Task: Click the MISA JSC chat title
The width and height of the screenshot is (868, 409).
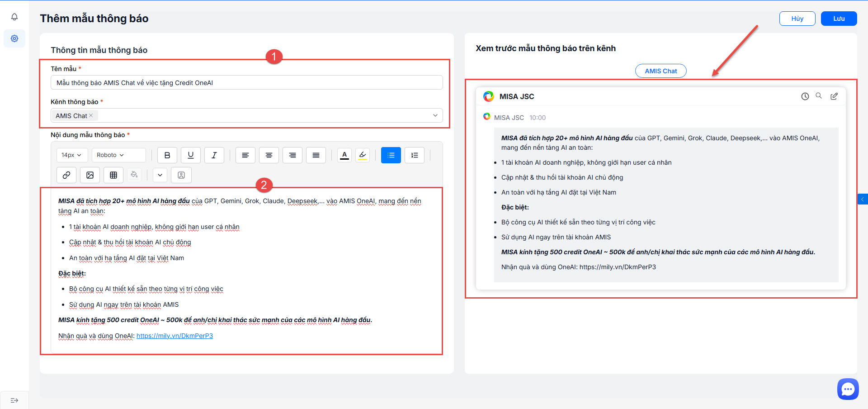Action: pos(517,96)
